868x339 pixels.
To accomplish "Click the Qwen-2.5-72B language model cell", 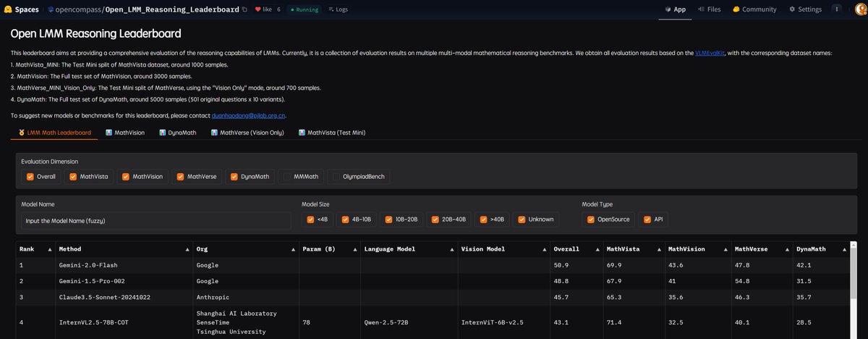I will click(409, 322).
